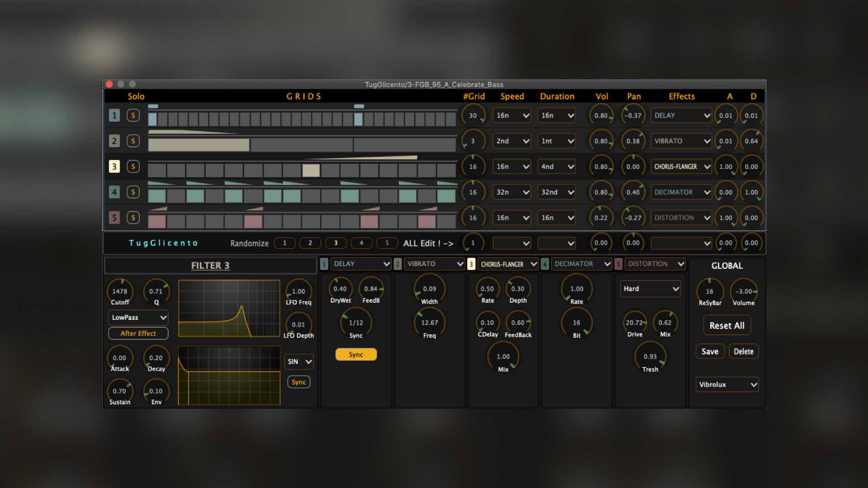The height and width of the screenshot is (488, 868).
Task: Open row 2 VIBRATO effects dropdown
Action: coord(681,141)
